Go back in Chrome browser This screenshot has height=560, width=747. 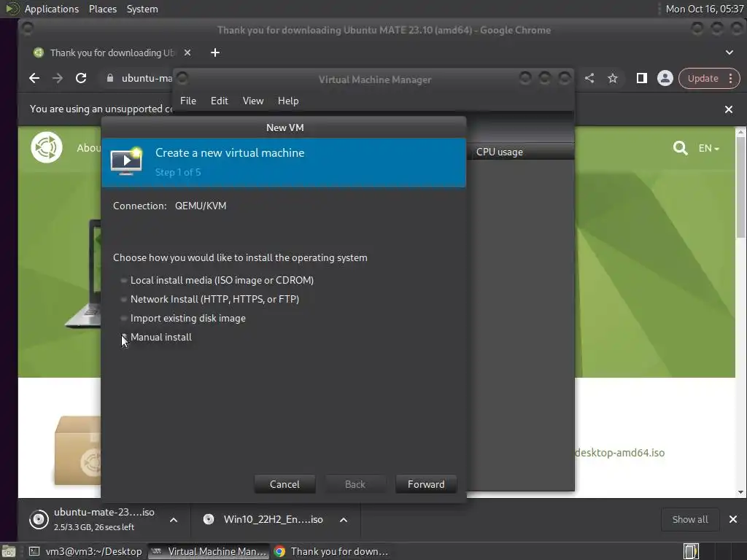click(34, 78)
